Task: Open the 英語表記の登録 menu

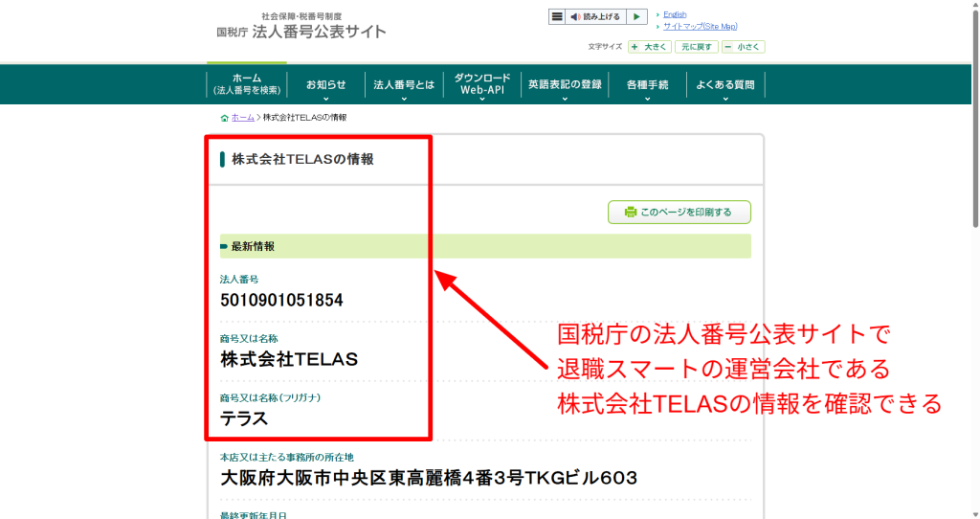Action: (565, 84)
